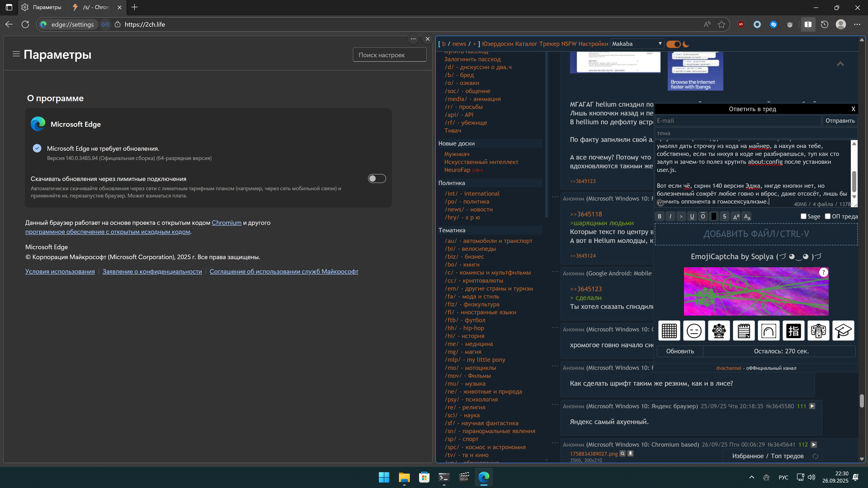Open Edge history clock icon
Image resolution: width=868 pixels, height=488 pixels.
tap(824, 24)
